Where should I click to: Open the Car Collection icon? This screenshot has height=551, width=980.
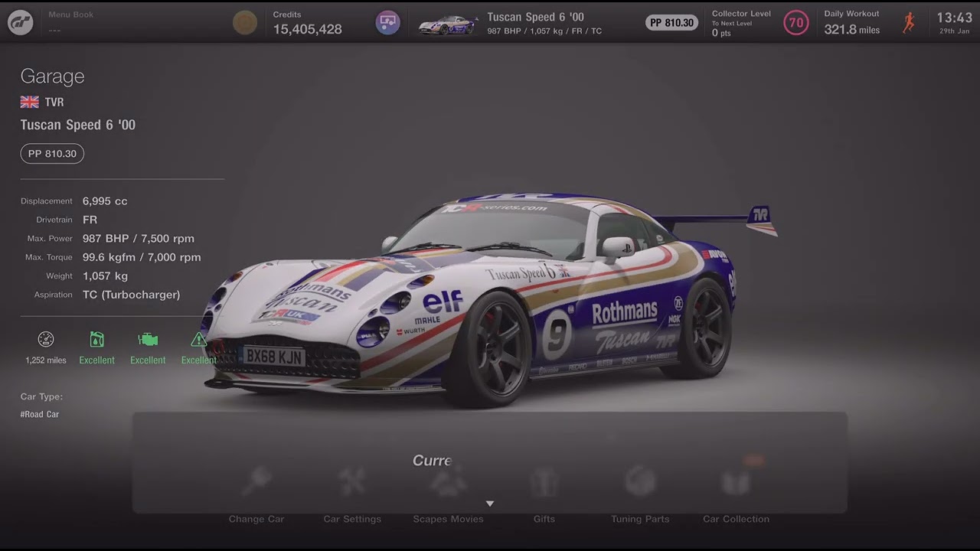click(736, 481)
